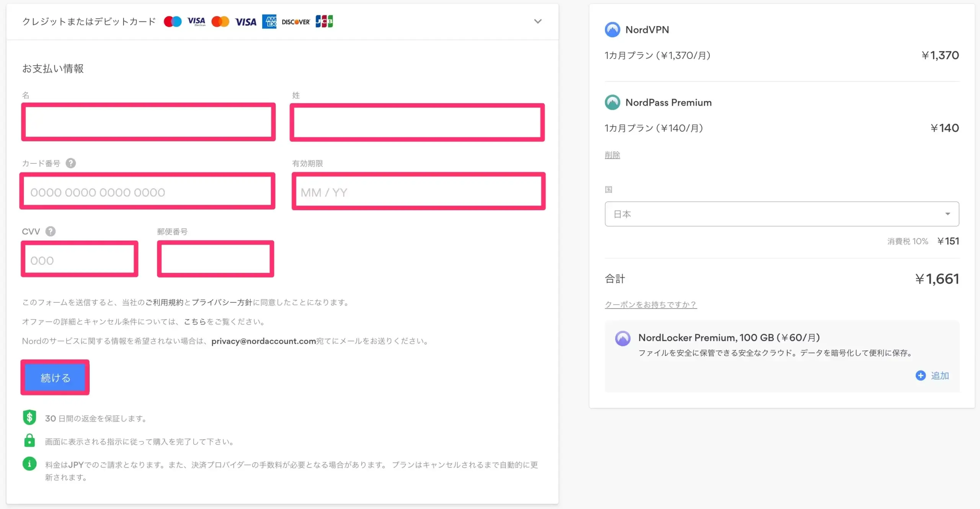Click the NordVPN logo icon

coord(612,29)
